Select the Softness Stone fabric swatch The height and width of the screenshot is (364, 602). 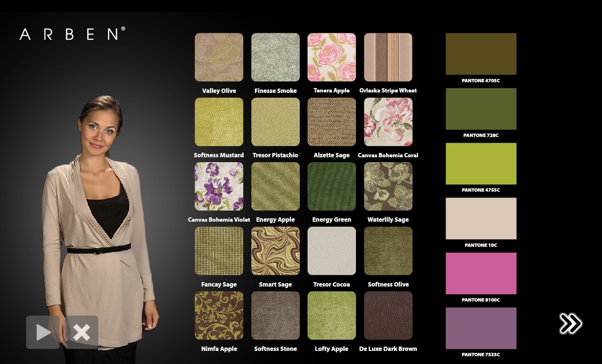pos(276,316)
